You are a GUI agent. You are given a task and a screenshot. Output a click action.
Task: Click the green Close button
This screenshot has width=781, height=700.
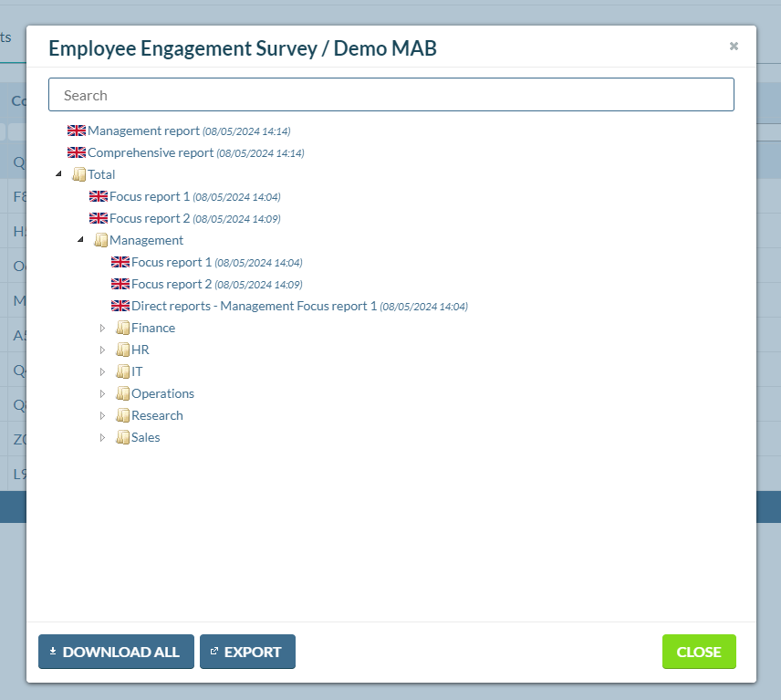coord(699,652)
